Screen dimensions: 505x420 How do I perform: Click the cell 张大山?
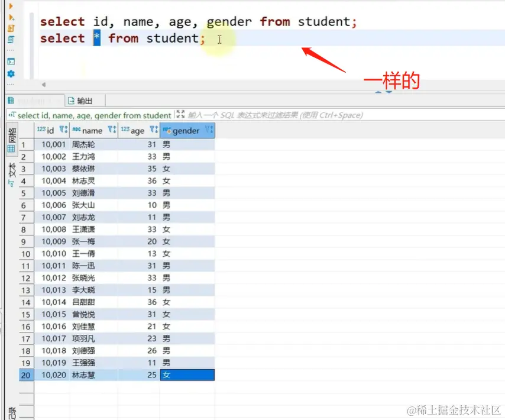coord(93,205)
